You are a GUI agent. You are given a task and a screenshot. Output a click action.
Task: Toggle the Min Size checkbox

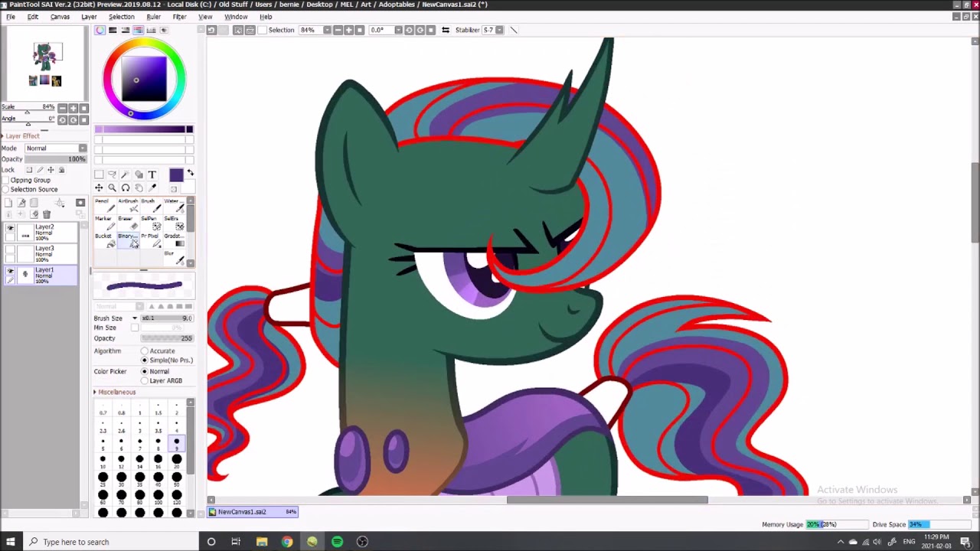click(135, 328)
